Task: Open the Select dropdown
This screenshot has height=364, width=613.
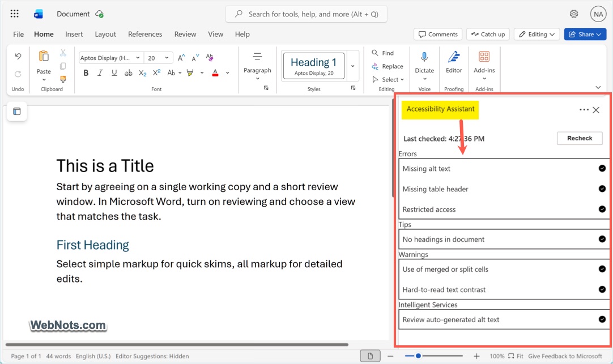Action: click(x=388, y=79)
